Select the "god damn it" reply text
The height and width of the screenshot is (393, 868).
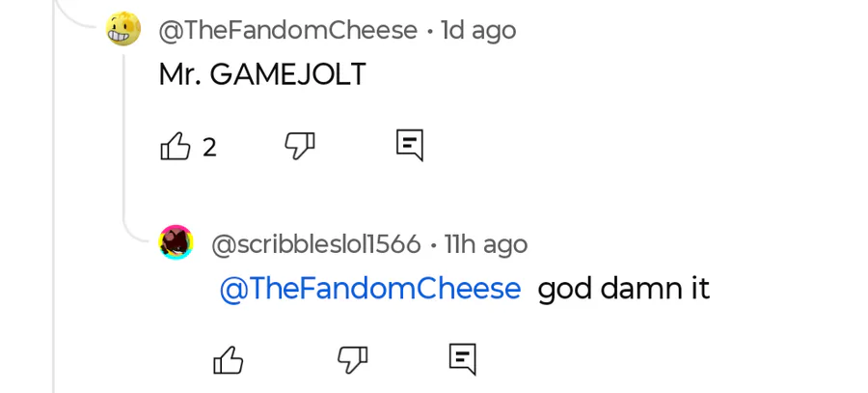tap(623, 289)
